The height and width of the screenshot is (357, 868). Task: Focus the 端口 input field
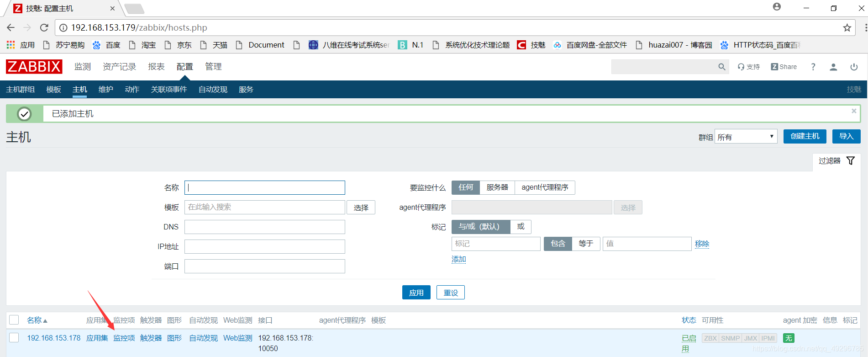(x=265, y=266)
